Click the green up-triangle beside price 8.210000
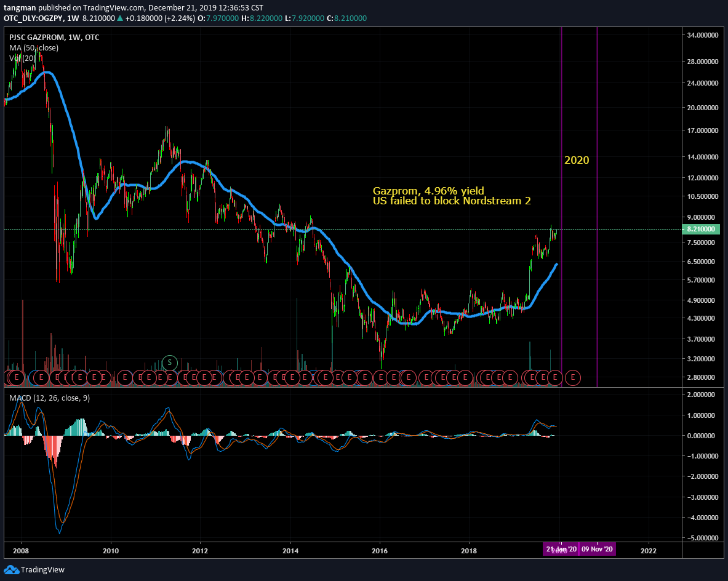Viewport: 728px width, 581px height. tap(120, 18)
